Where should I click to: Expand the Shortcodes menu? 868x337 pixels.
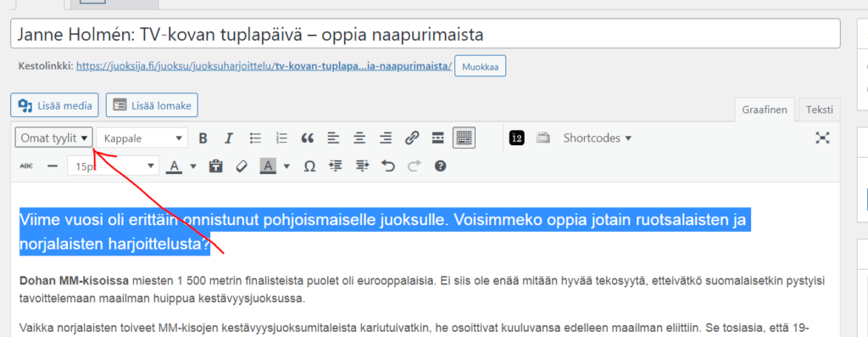click(598, 138)
